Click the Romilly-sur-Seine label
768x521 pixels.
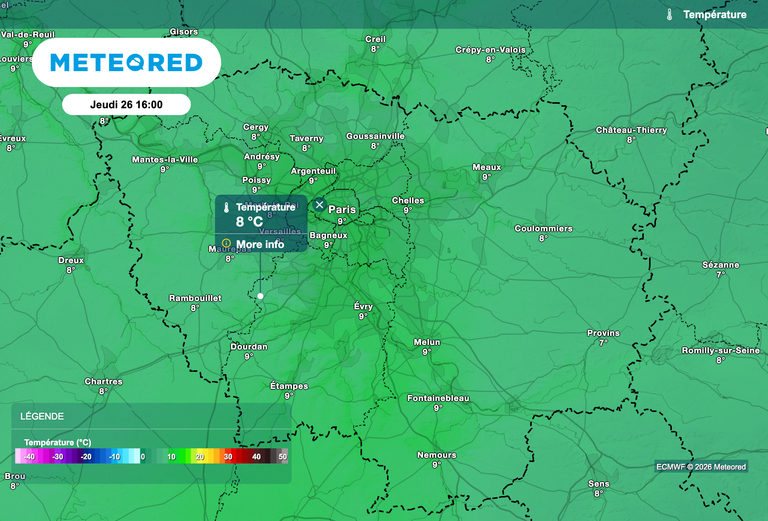tap(720, 350)
